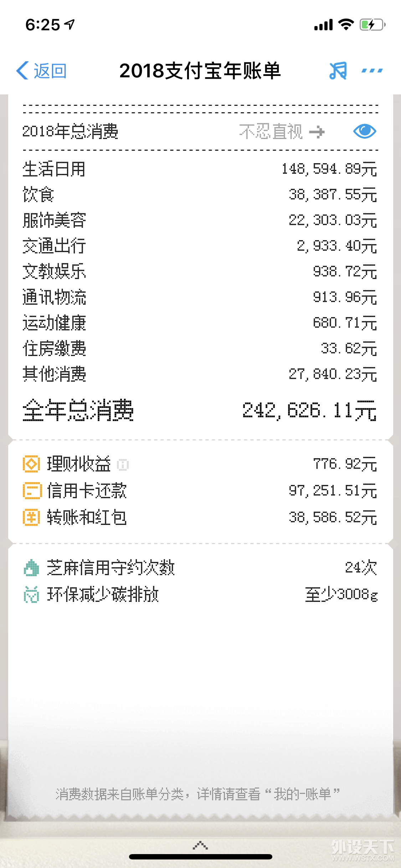401x868 pixels.
Task: Tap the 芝麻信用 green drop icon
Action: [31, 568]
